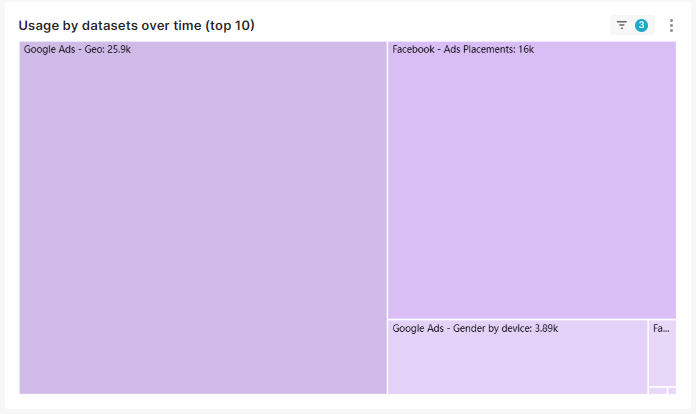Click the "Fa..." truncated label text
696x414 pixels.
(661, 328)
